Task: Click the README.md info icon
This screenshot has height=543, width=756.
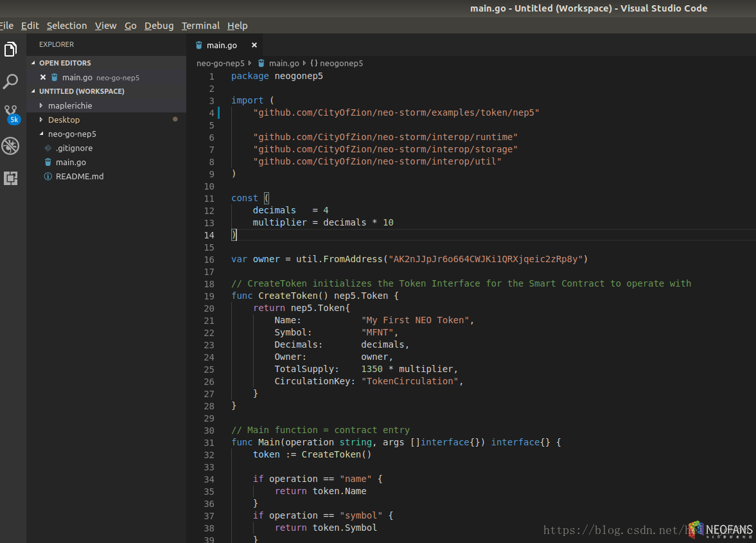Action: coord(48,177)
